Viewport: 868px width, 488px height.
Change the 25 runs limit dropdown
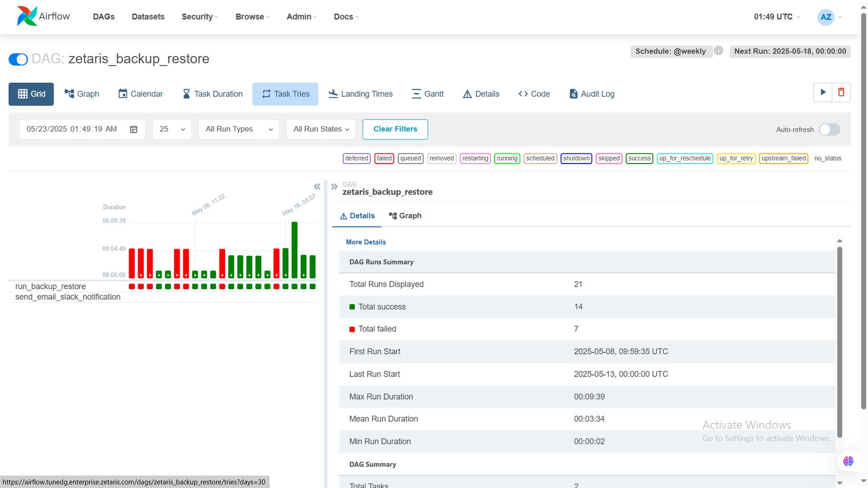click(172, 129)
